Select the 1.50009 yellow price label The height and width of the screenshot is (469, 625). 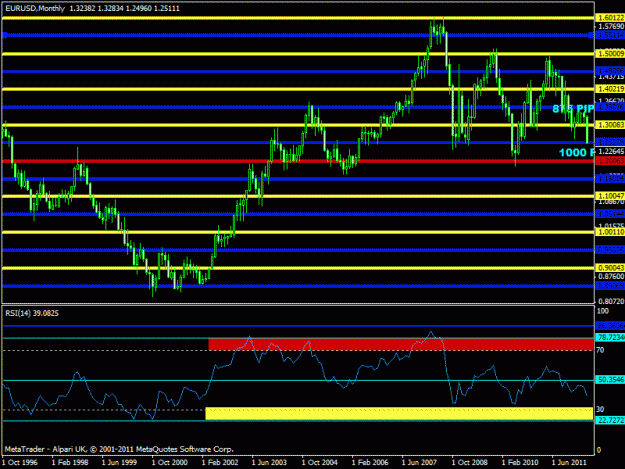[610, 54]
